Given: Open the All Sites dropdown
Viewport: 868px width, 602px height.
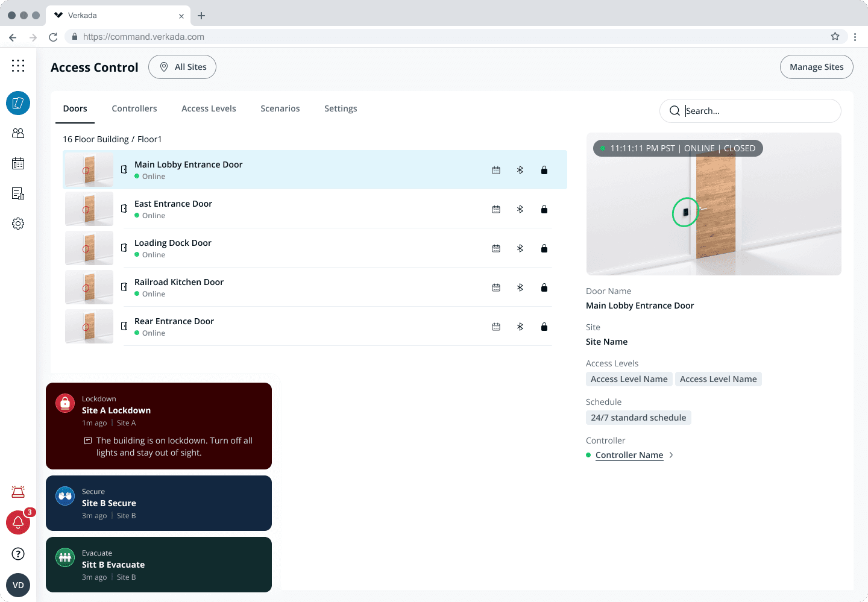Looking at the screenshot, I should 182,67.
